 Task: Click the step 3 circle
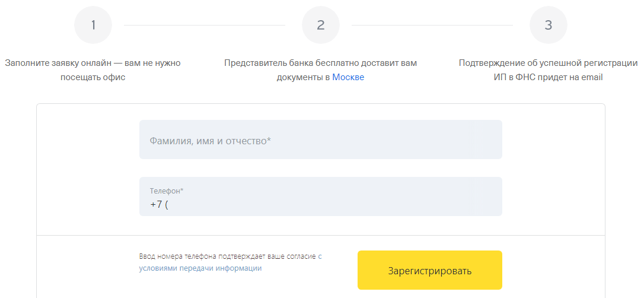pyautogui.click(x=549, y=25)
